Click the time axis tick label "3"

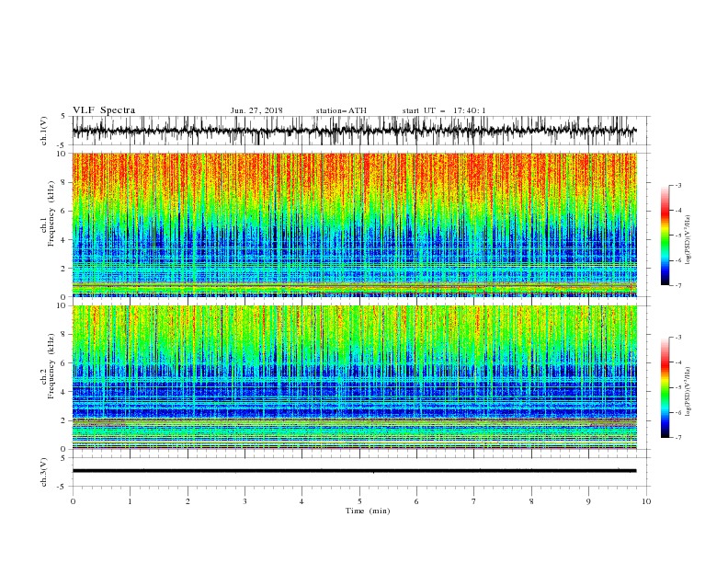coord(245,501)
